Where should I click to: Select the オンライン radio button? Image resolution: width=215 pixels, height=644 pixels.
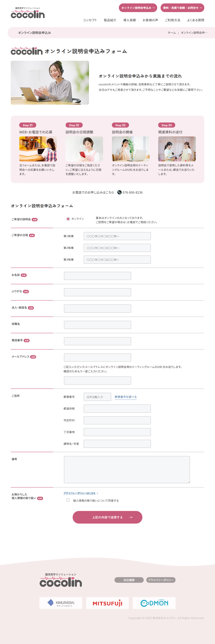[x=68, y=219]
